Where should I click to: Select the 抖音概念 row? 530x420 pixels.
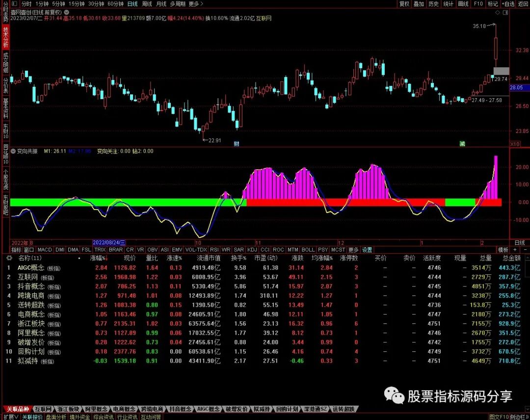[x=263, y=286]
